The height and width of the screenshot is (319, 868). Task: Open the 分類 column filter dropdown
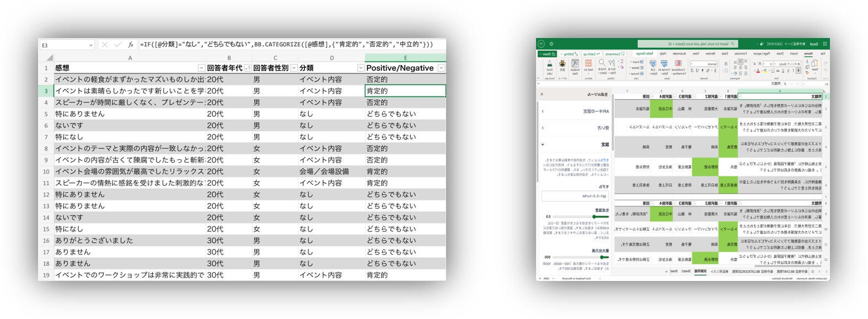(x=361, y=68)
